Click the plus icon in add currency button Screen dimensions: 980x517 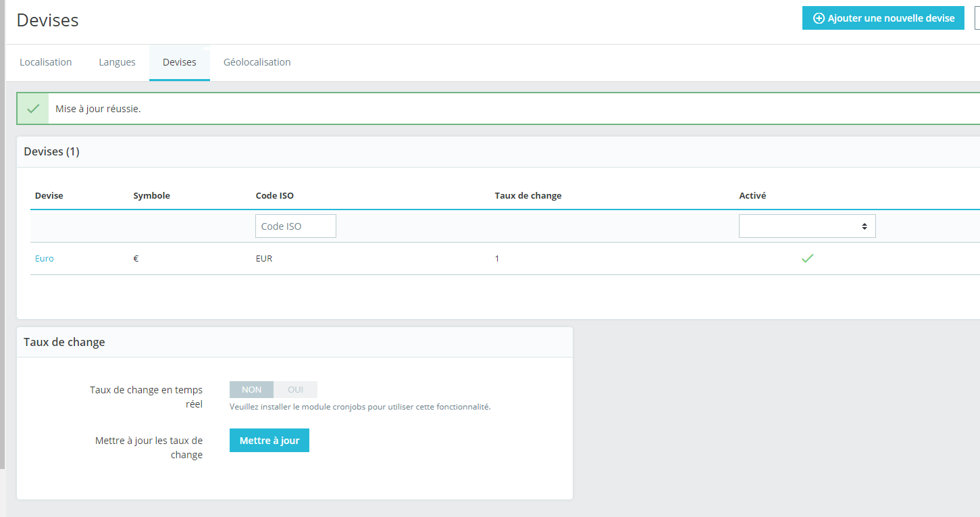point(819,18)
